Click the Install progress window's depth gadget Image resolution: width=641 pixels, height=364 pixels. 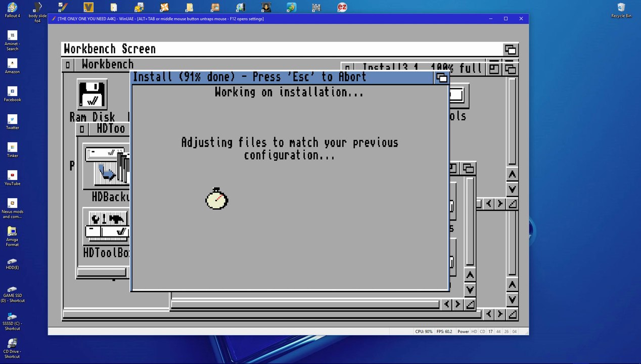[x=441, y=77]
